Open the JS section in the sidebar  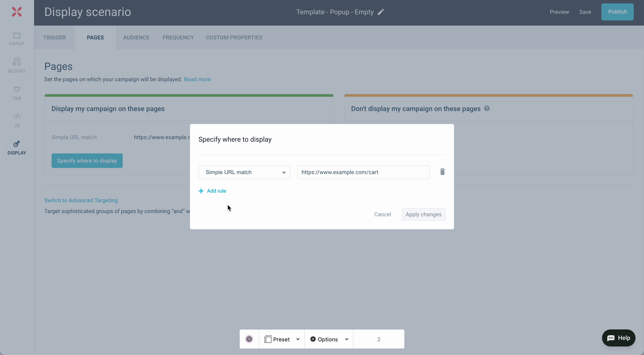click(17, 120)
